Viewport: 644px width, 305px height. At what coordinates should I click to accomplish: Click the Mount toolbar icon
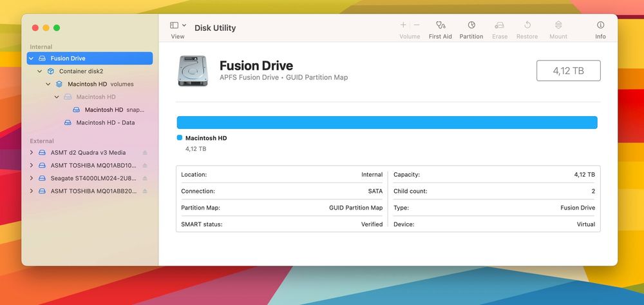[558, 25]
